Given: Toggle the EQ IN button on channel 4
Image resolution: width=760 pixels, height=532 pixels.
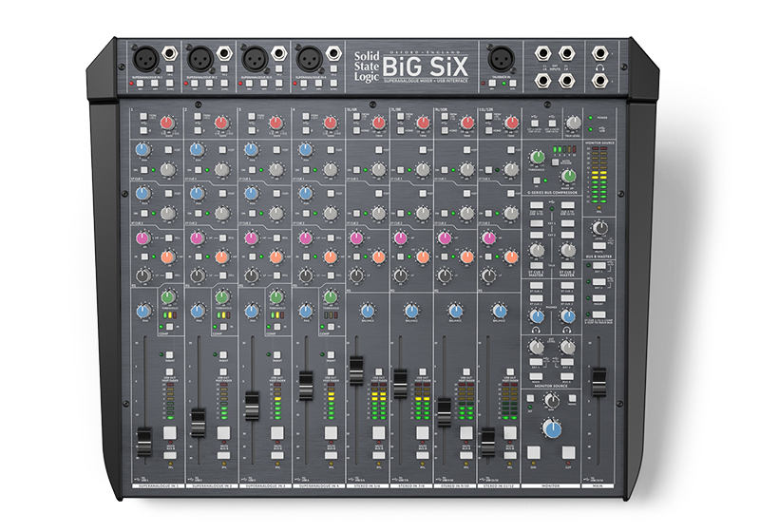Looking at the screenshot, I should (306, 256).
